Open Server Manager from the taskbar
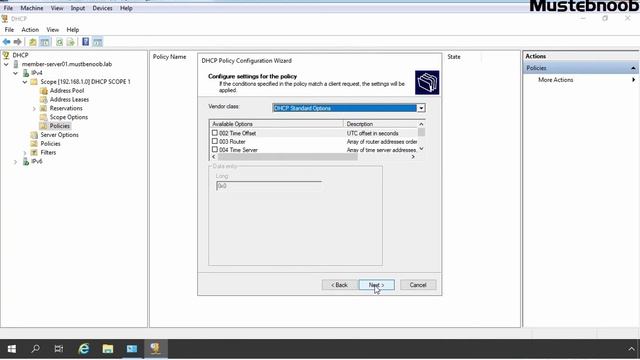The height and width of the screenshot is (360, 640). point(131,349)
